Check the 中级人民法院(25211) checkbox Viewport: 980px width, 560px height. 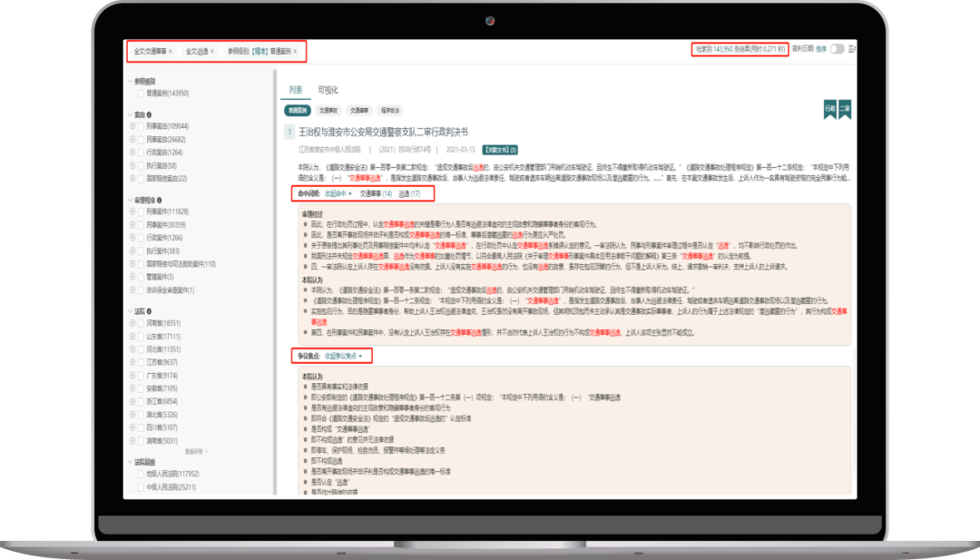[x=141, y=486]
